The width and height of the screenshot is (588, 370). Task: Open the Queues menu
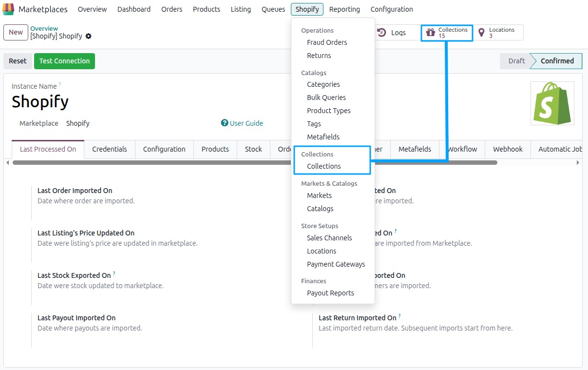273,9
